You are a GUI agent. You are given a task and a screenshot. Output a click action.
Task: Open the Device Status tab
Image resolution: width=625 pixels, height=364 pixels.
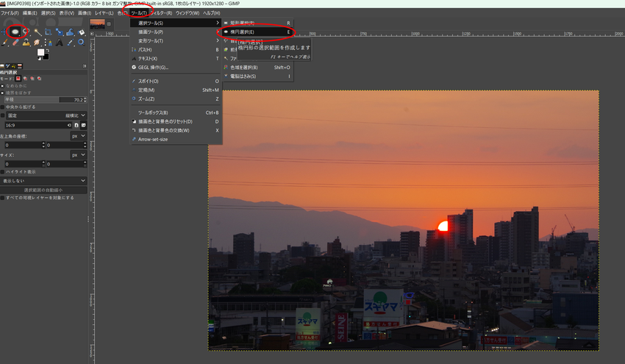point(8,66)
